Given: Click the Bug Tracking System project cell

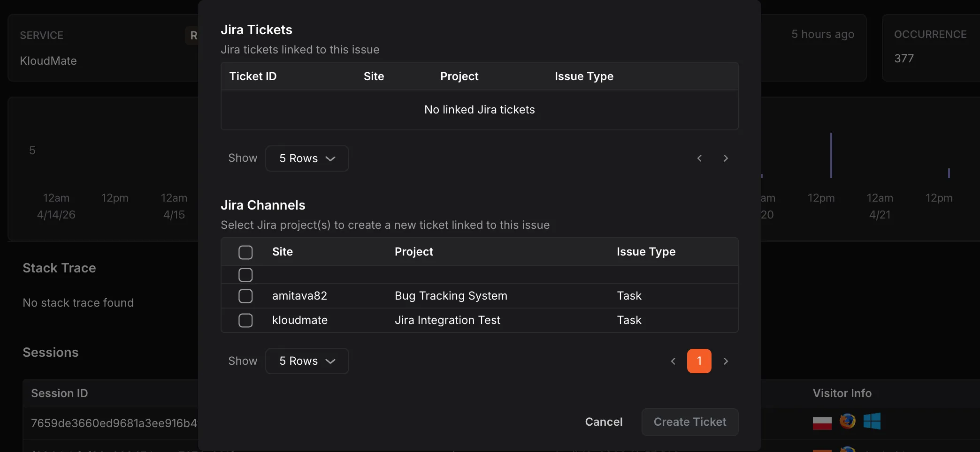Looking at the screenshot, I should pyautogui.click(x=451, y=296).
